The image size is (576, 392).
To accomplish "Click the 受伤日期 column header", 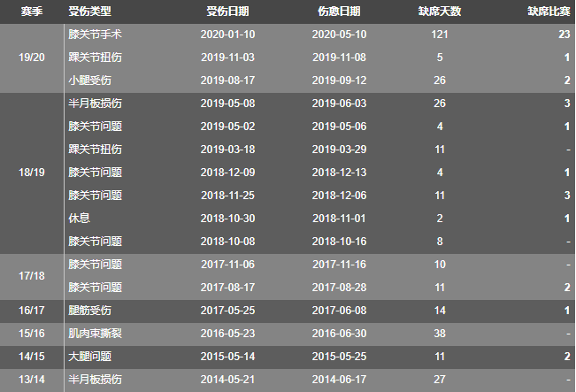I will coord(227,12).
